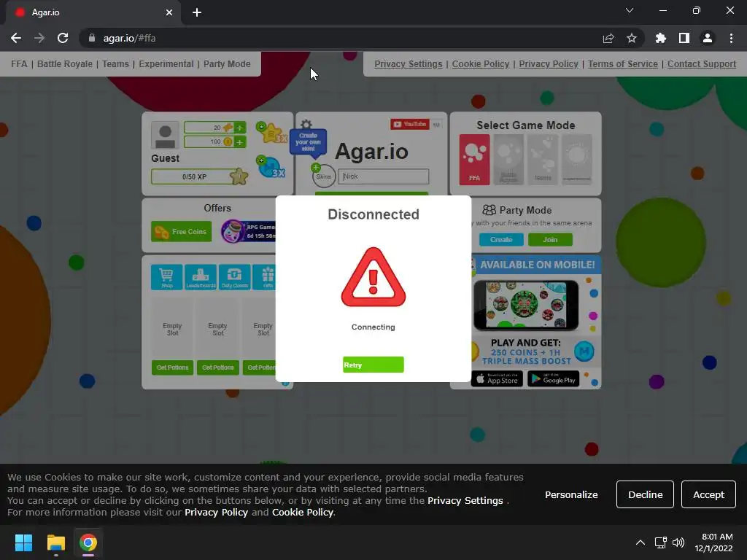Open a new browser tab
The image size is (747, 560).
click(x=197, y=12)
